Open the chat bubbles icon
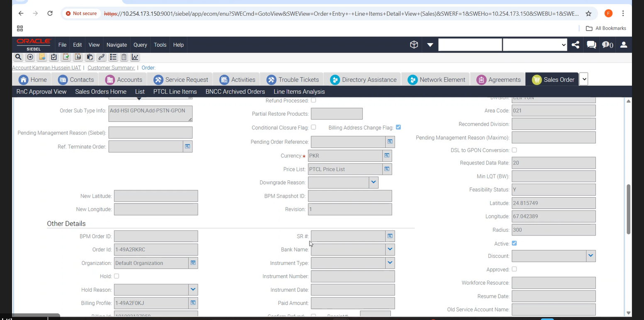This screenshot has width=644, height=320. tap(591, 45)
